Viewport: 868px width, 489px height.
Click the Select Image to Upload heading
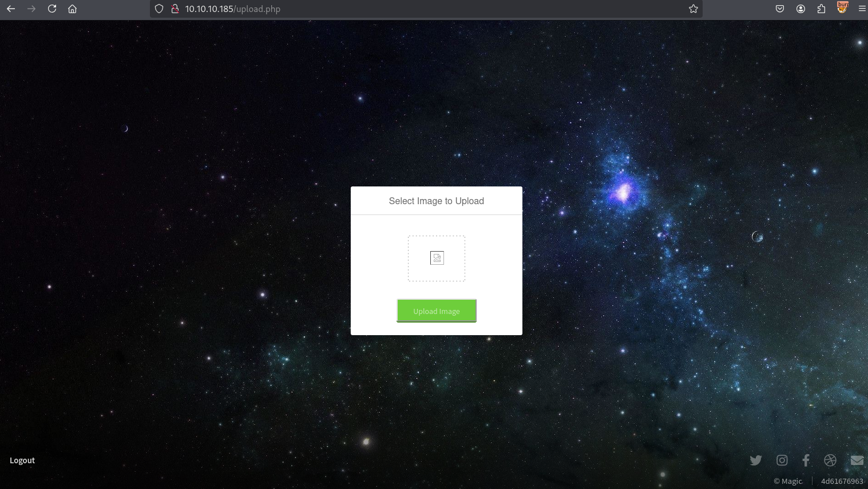click(x=437, y=201)
